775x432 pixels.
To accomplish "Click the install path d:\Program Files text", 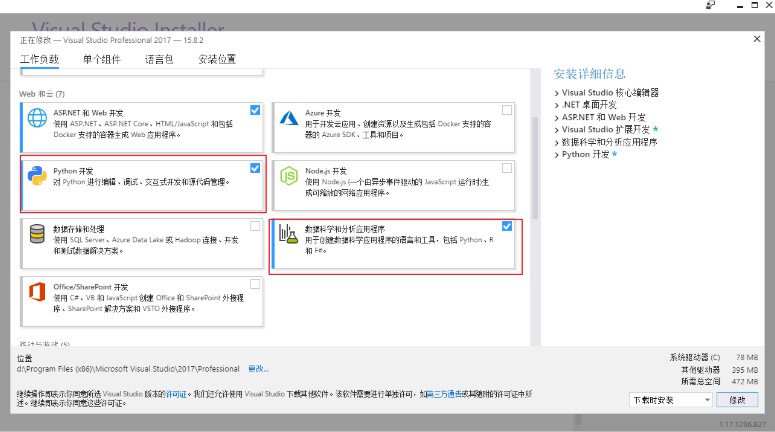I will pos(128,369).
